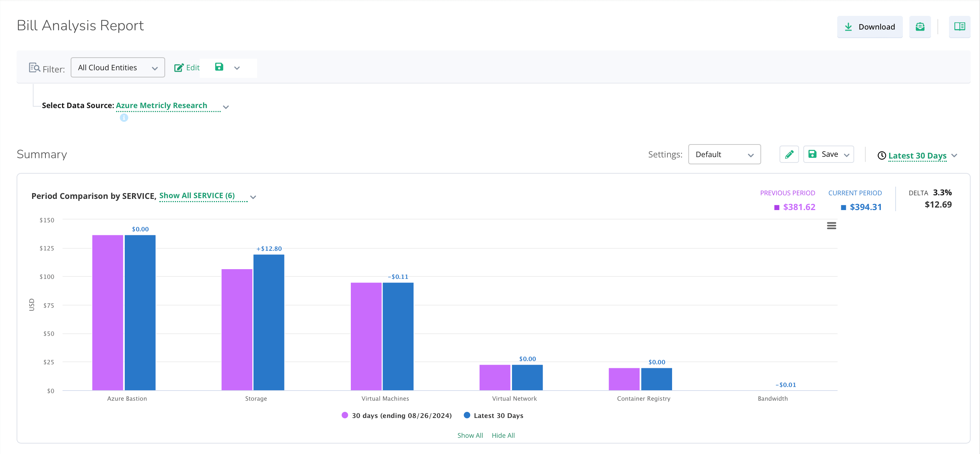This screenshot has width=980, height=454.
Task: Click Edit filter link
Action: (x=187, y=68)
